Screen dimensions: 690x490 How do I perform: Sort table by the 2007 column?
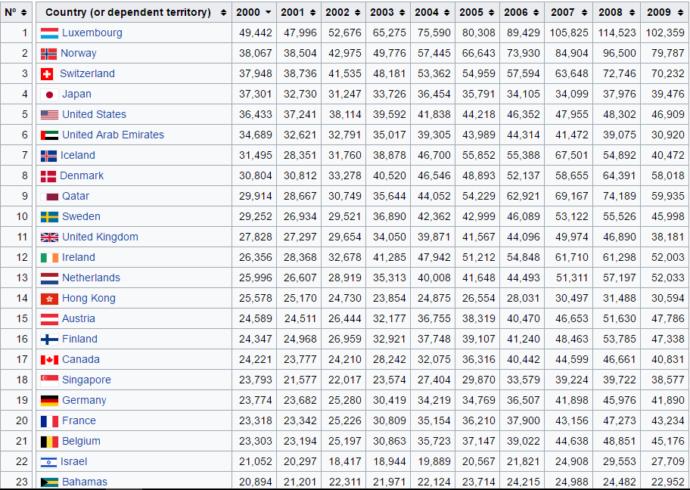coord(569,12)
